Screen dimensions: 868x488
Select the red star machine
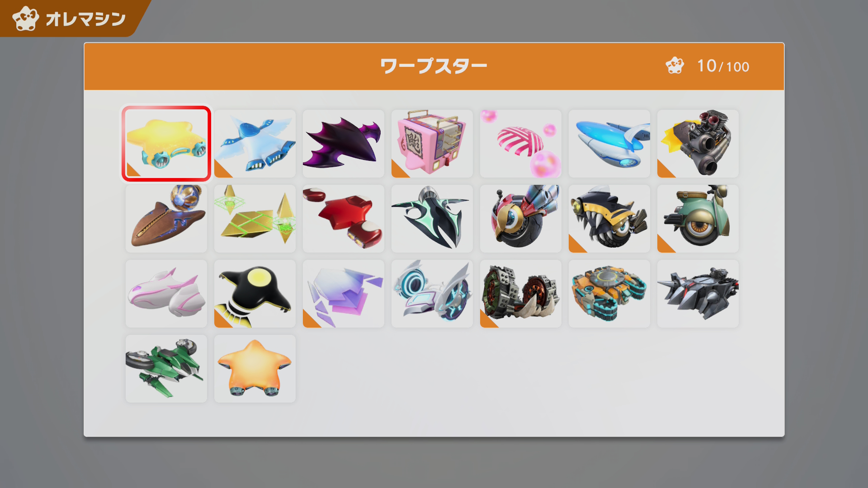coord(344,219)
